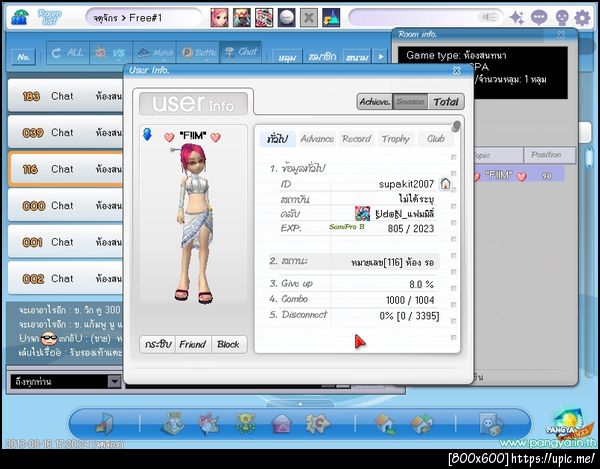Screen dimensions: 600x469
Task: Open the Advance tab in User info
Action: pos(317,139)
